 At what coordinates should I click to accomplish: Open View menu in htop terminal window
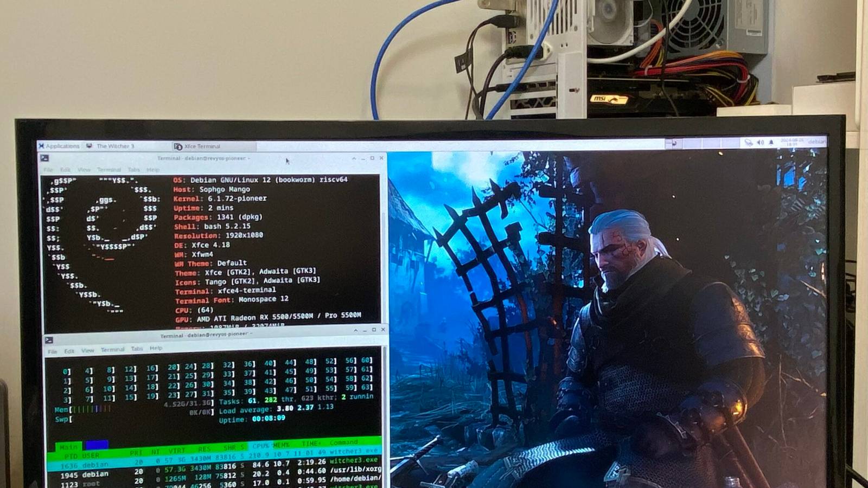click(87, 350)
